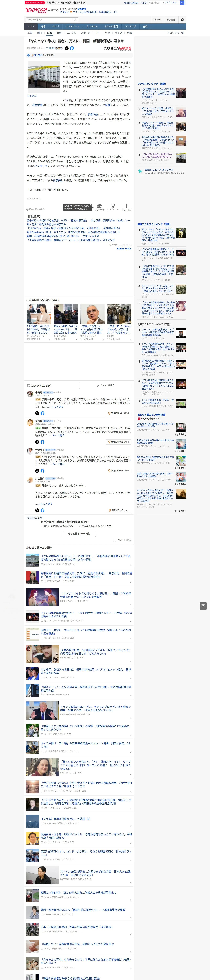The width and height of the screenshot is (210, 980).
Task: Go to the ランキング tab
Action: pos(130,27)
